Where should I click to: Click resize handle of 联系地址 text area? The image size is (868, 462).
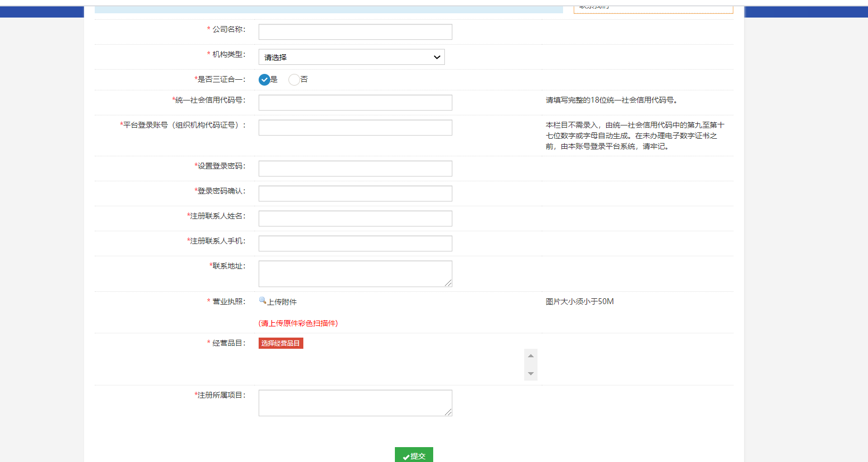coord(448,283)
